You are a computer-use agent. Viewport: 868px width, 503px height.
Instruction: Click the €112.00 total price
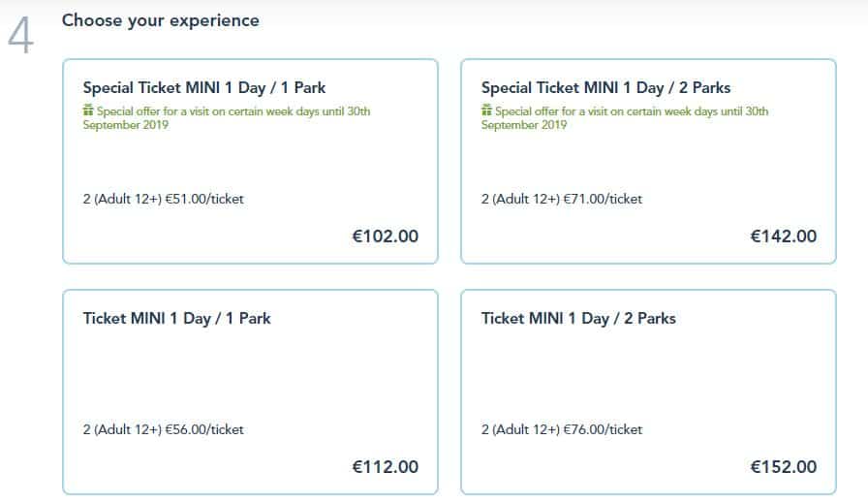coord(386,467)
